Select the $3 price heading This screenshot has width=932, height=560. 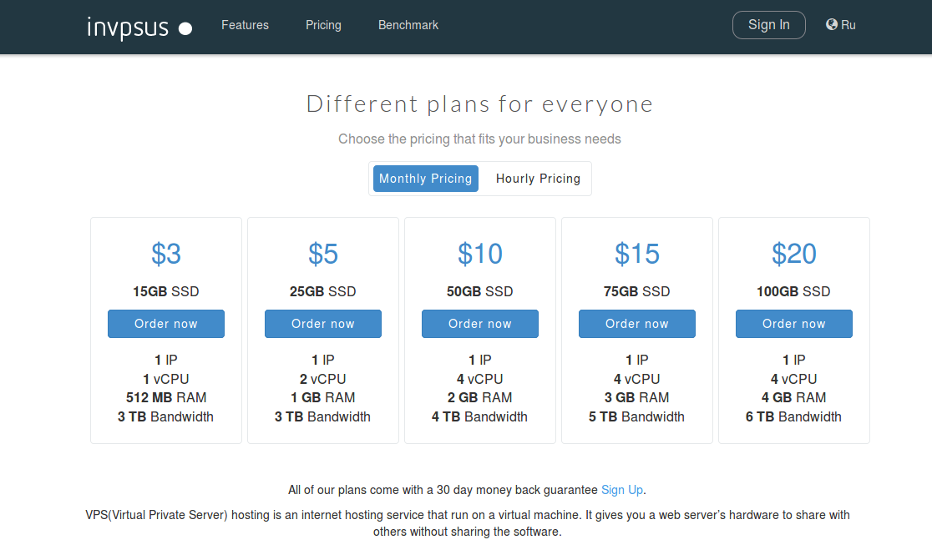[166, 255]
